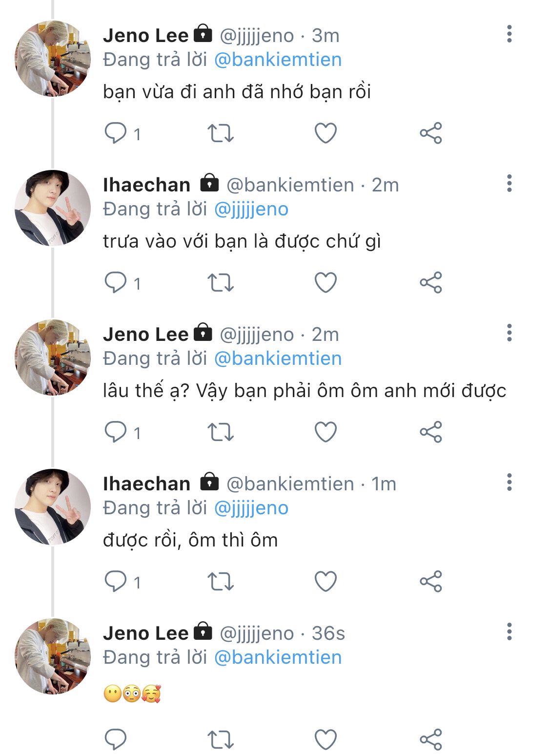Like the 'lâu thế ạ' tweet

[325, 432]
